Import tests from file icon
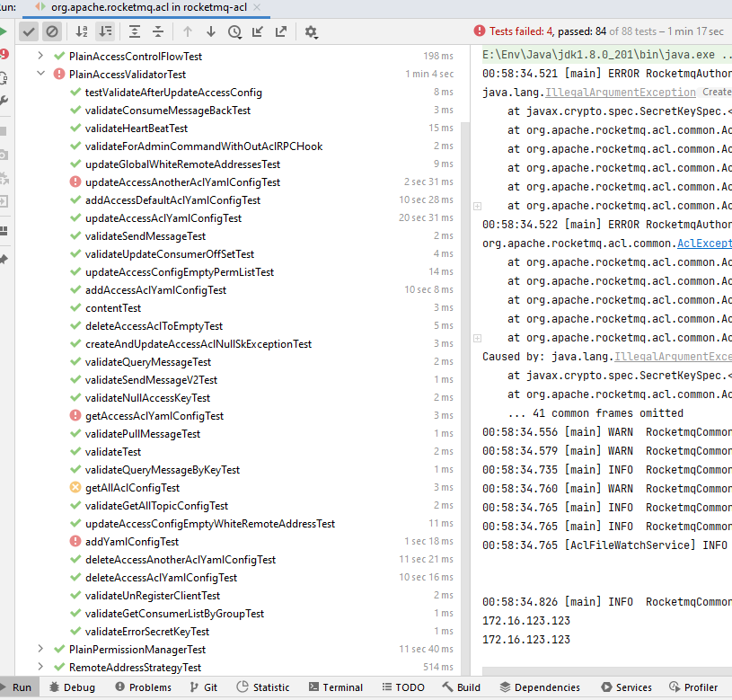Viewport: 732px width, 700px height. coord(258,31)
